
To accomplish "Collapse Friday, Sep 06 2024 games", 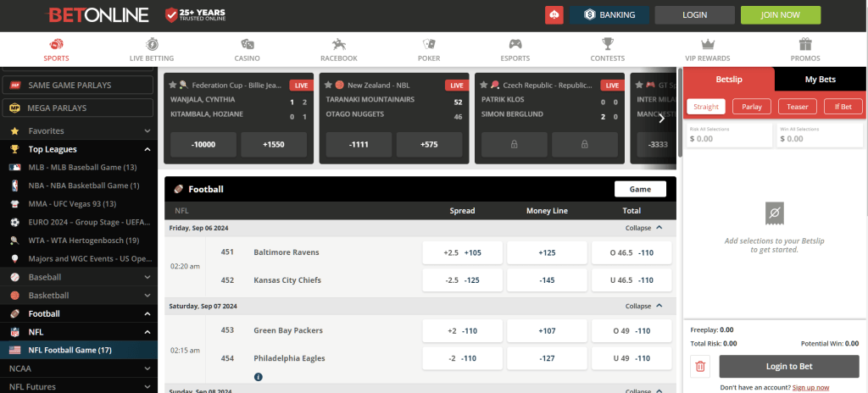I will tap(643, 228).
